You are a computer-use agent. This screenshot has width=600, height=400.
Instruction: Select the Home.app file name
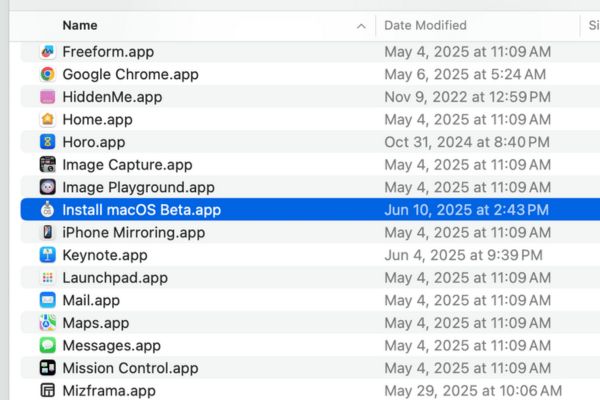tap(97, 119)
